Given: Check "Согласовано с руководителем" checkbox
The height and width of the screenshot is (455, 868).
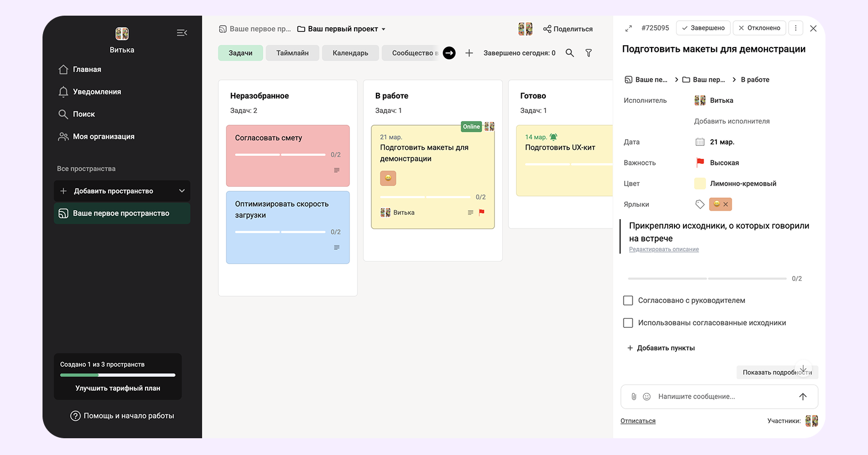Looking at the screenshot, I should [x=628, y=301].
